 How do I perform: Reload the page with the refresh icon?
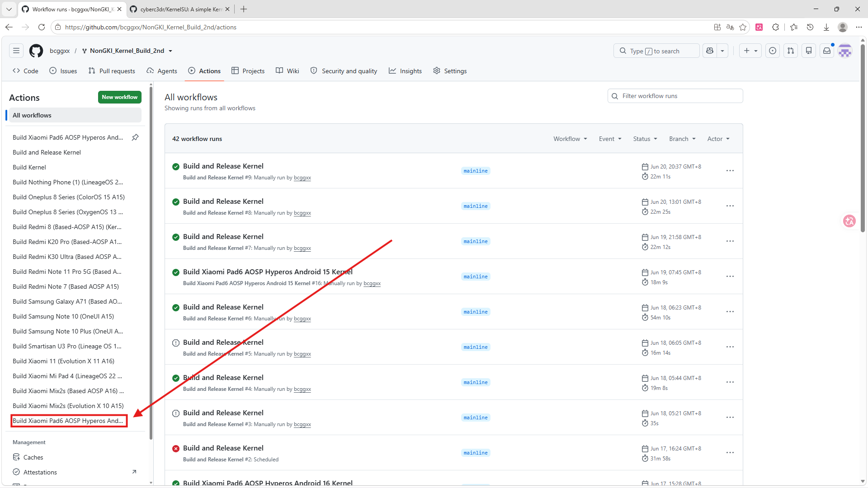click(x=42, y=27)
